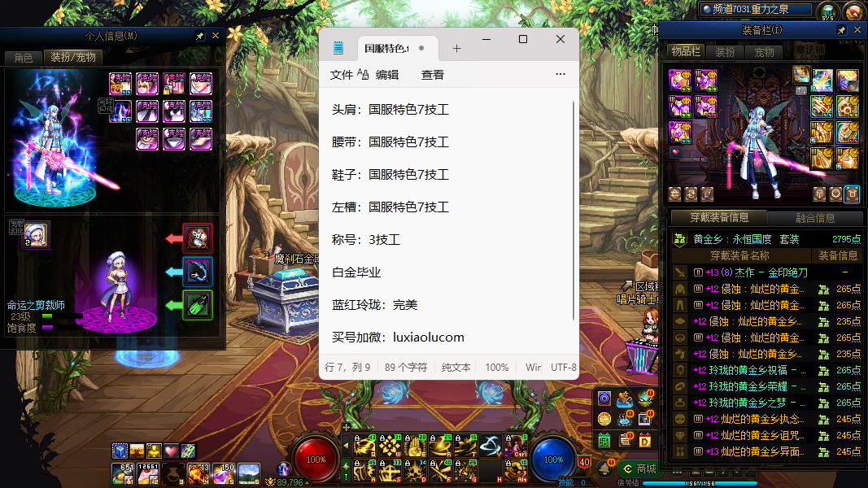Open the 商城 shop button
The image size is (868, 488).
point(638,468)
